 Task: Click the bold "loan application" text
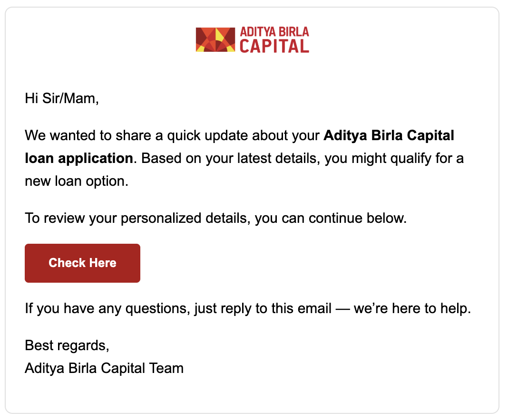pyautogui.click(x=79, y=158)
